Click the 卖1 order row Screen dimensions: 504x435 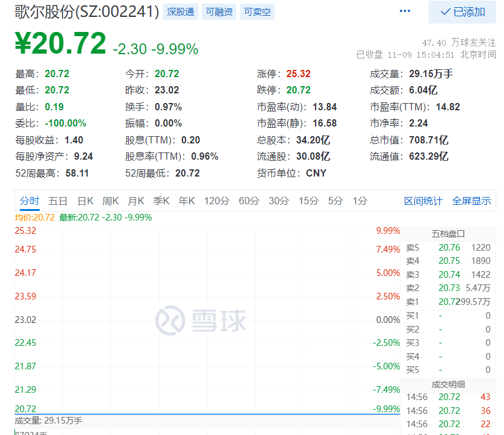pos(448,302)
